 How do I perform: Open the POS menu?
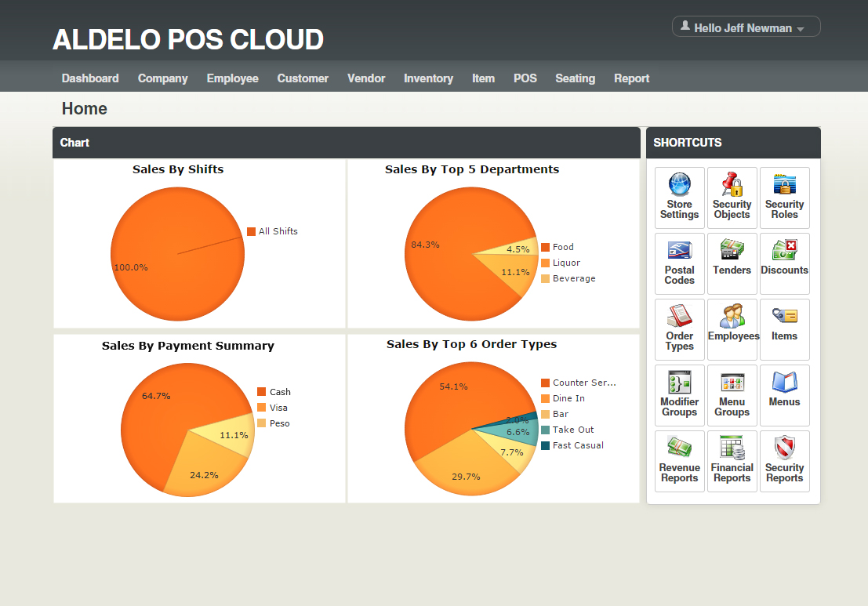pos(525,78)
